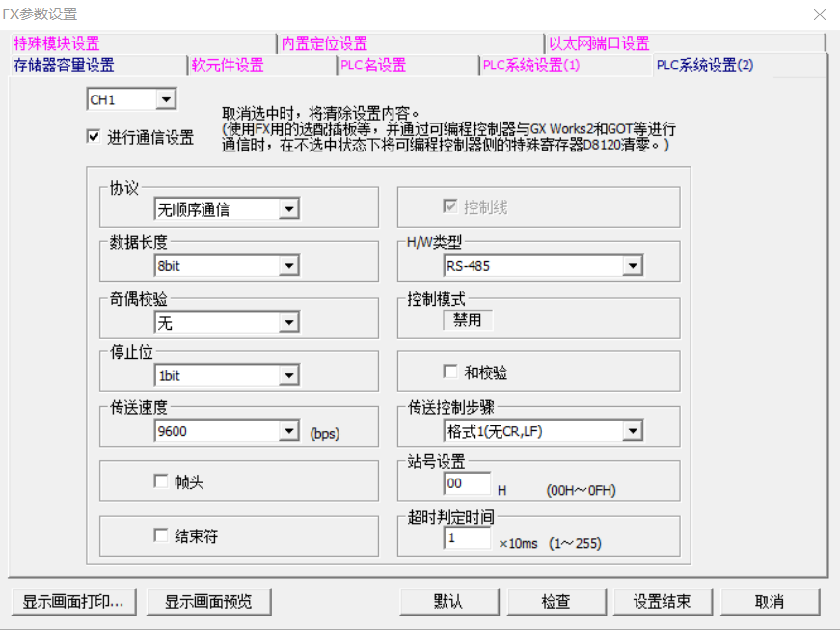The height and width of the screenshot is (630, 840).
Task: Click the 站号设置 station number input field
Action: tap(466, 484)
